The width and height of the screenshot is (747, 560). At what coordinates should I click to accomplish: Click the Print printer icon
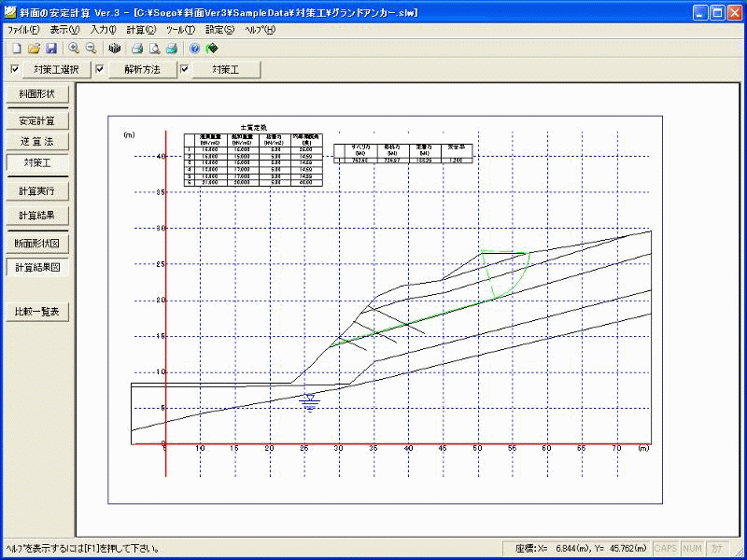pyautogui.click(x=136, y=48)
